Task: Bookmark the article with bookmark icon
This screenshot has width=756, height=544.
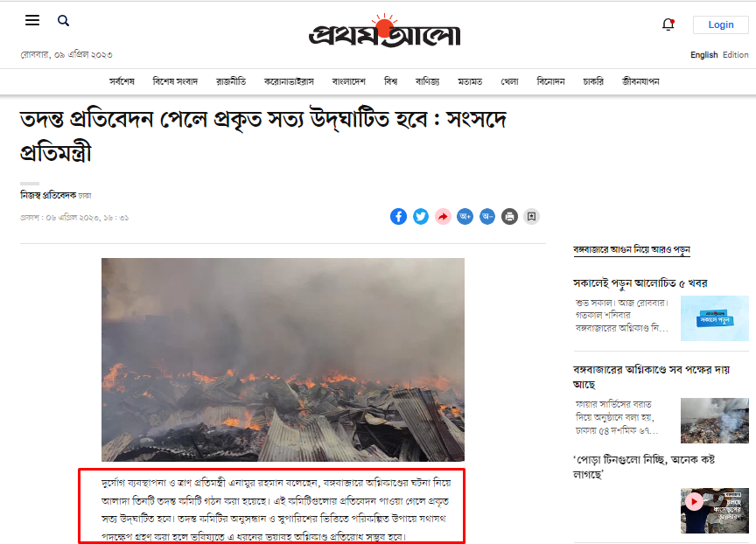Action: (531, 217)
